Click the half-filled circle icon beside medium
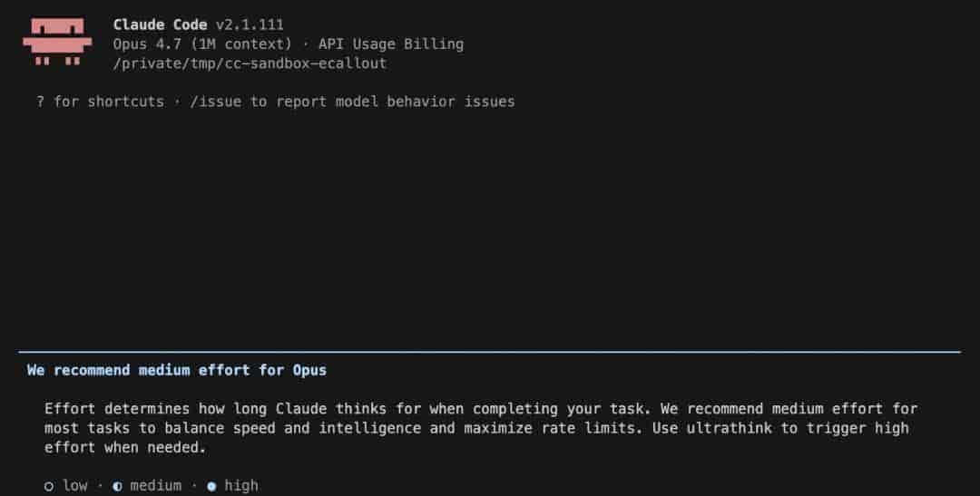 (x=117, y=486)
